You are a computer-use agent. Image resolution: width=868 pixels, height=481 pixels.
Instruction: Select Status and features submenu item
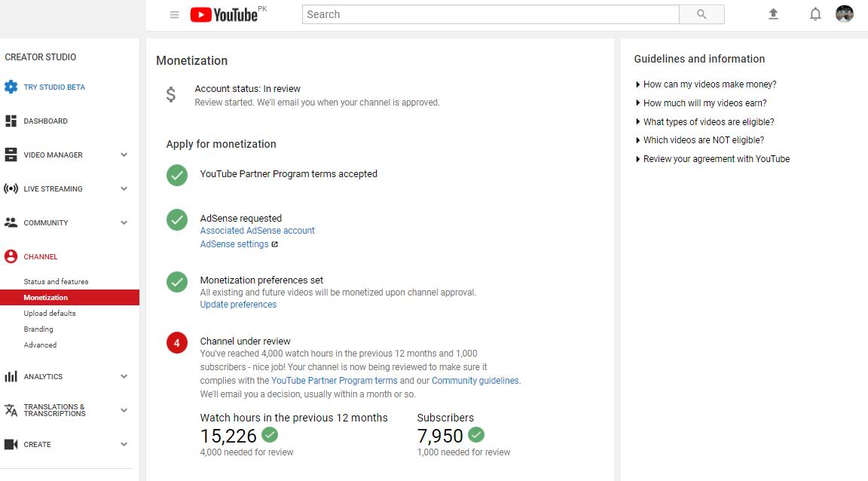56,281
